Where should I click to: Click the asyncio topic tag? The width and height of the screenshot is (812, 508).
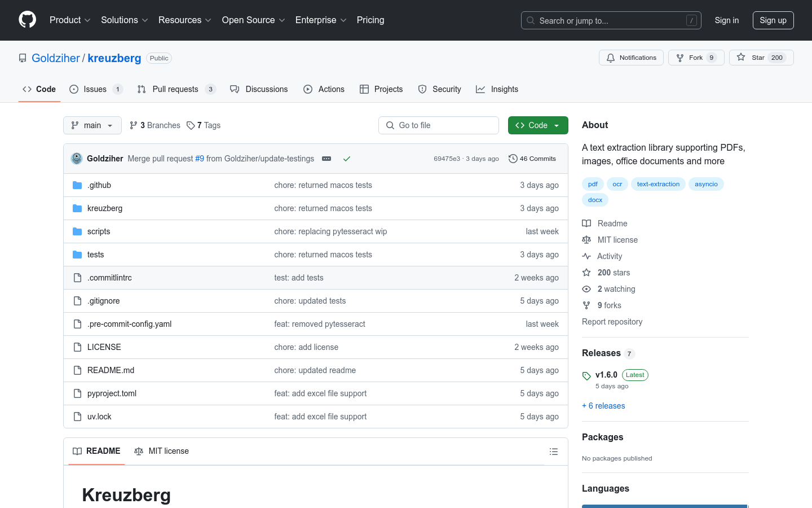tap(706, 184)
